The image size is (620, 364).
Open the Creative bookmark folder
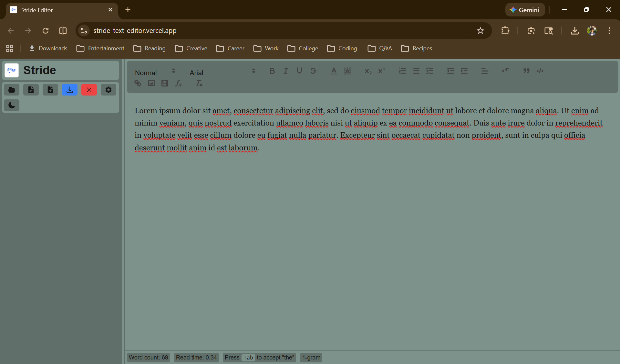191,48
